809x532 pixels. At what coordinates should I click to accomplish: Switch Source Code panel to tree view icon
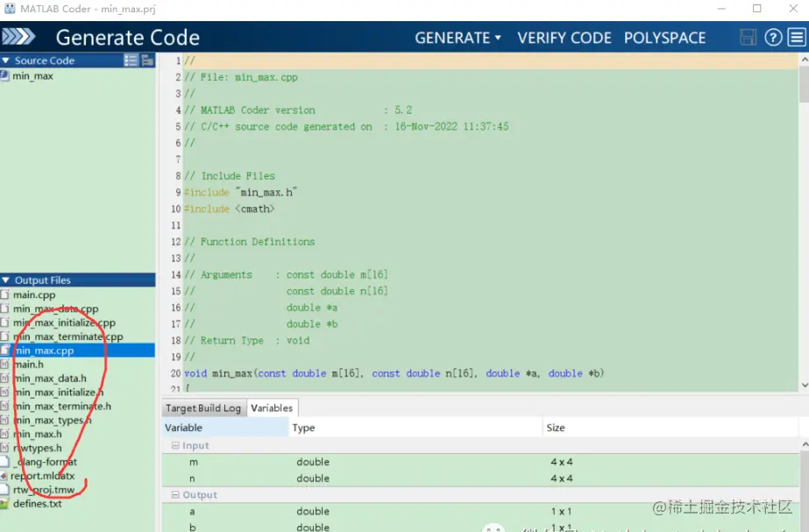147,60
